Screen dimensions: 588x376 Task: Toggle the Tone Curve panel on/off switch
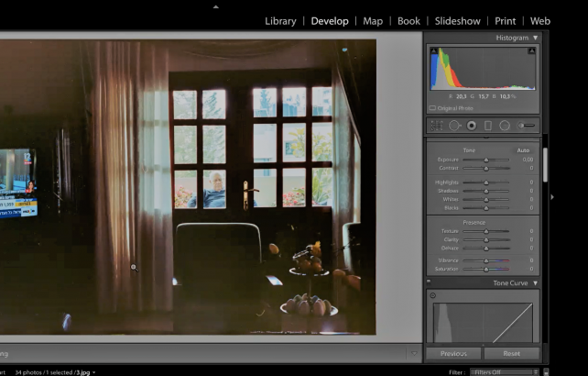(428, 283)
